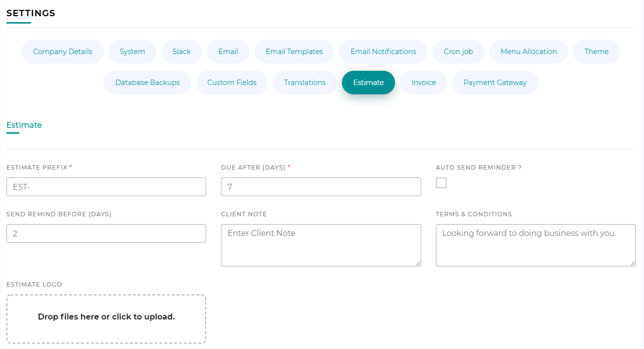The image size is (644, 349).
Task: Open the Email Templates tab
Action: tap(294, 52)
